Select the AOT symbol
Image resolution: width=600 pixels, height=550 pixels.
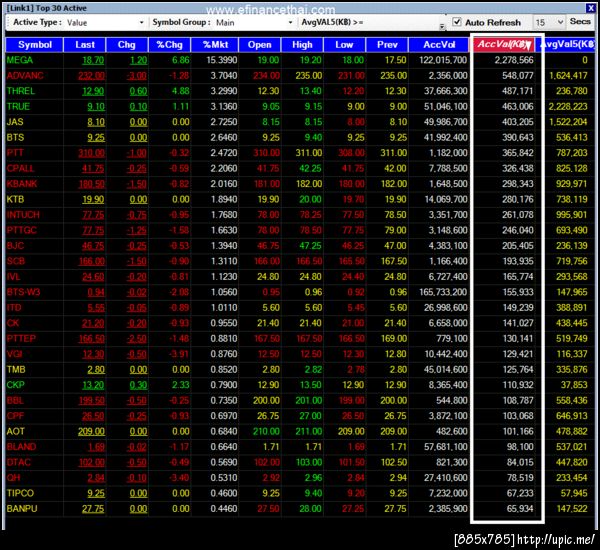coord(16,431)
